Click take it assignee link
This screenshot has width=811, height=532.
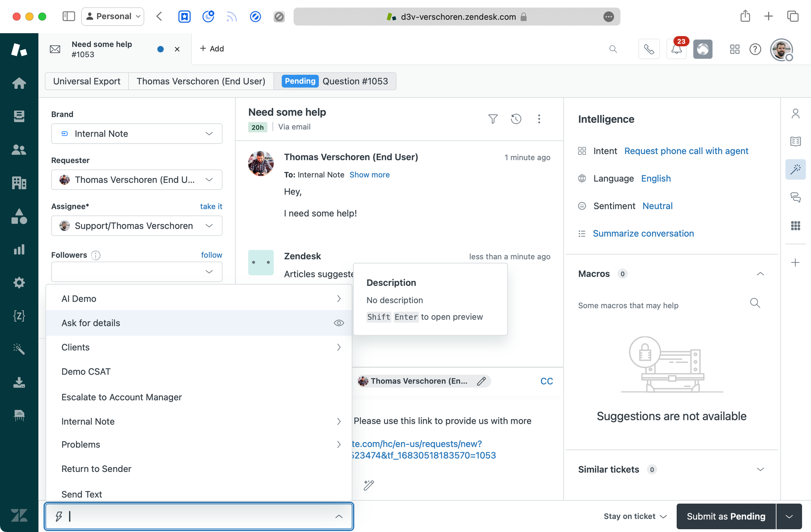pyautogui.click(x=211, y=206)
